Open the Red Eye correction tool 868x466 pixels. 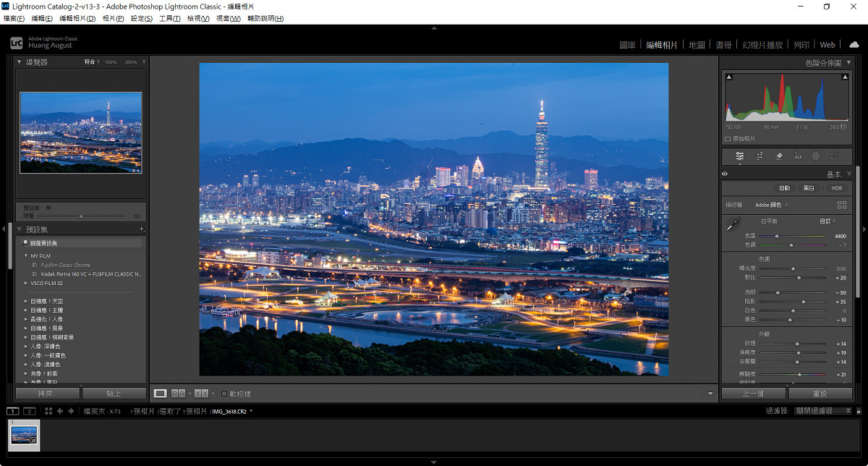click(x=798, y=156)
